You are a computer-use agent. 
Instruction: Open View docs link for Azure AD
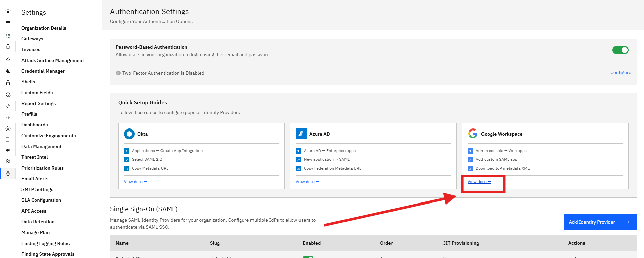point(307,182)
